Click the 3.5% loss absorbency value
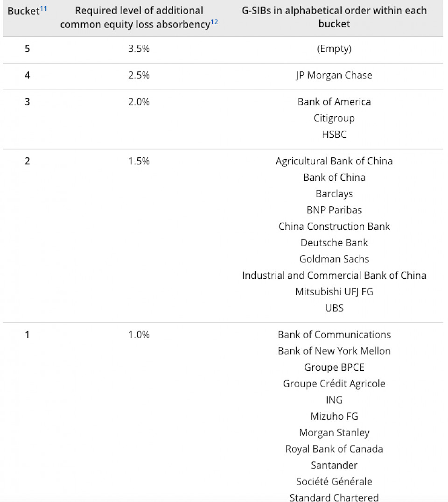This screenshot has height=502, width=448. point(139,49)
